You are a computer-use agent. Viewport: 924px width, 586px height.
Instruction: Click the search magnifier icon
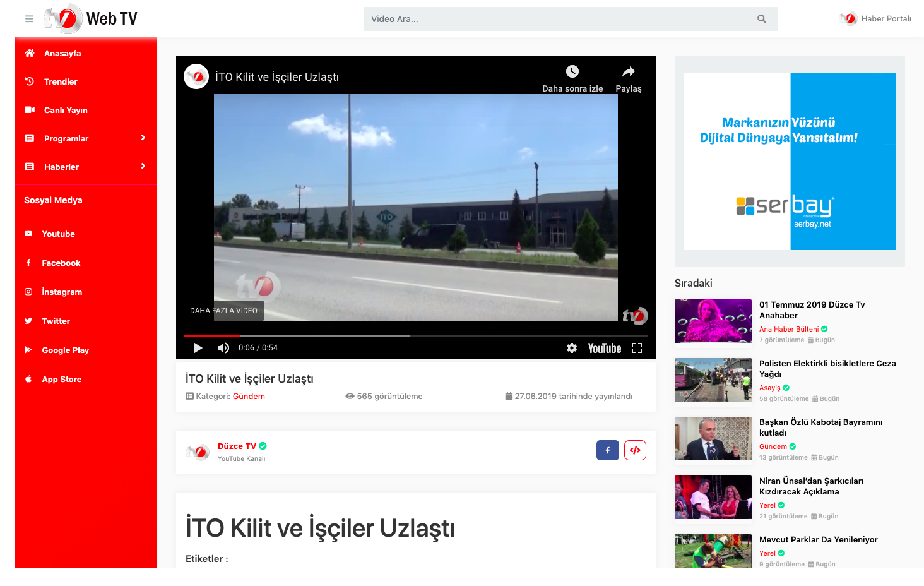click(x=762, y=19)
